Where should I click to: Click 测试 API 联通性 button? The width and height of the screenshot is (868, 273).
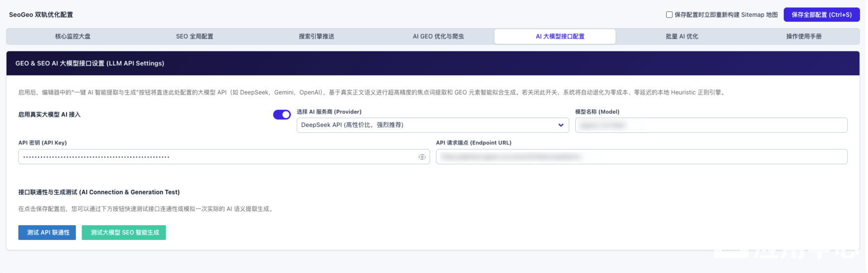click(x=47, y=233)
